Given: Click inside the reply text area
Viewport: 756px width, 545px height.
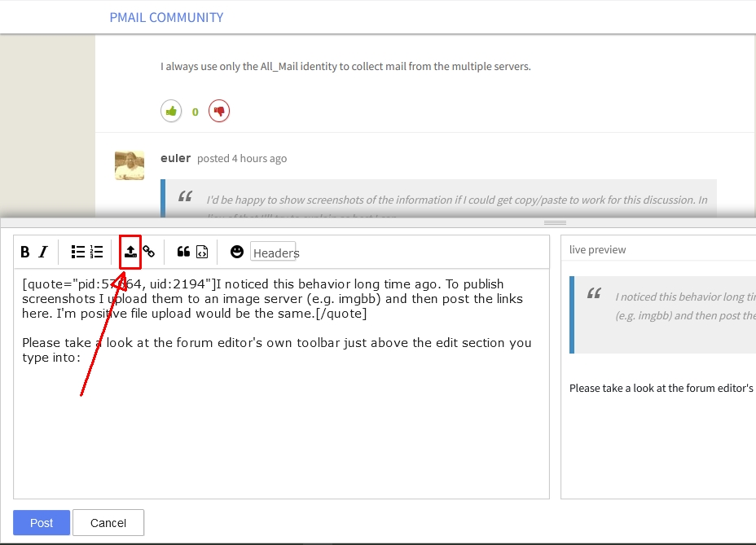Looking at the screenshot, I should pos(281,424).
